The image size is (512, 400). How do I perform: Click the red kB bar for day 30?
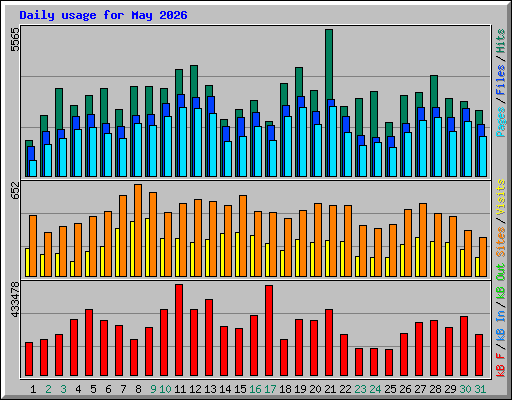[x=464, y=346]
